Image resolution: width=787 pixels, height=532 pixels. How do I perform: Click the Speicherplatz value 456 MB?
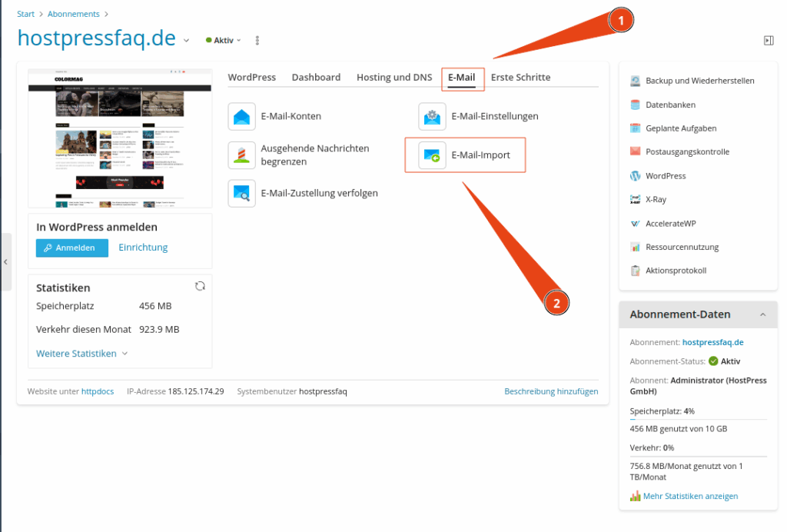point(155,306)
